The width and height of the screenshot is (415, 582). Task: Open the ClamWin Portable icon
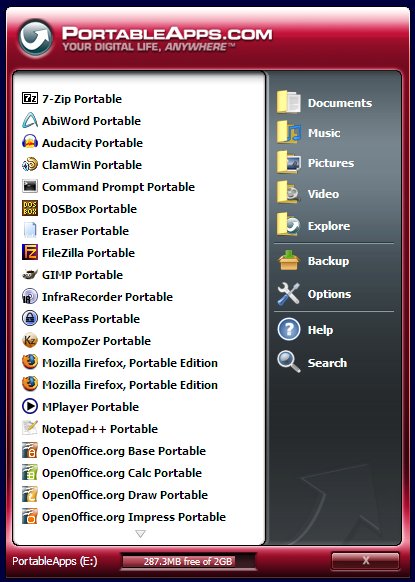pos(30,164)
